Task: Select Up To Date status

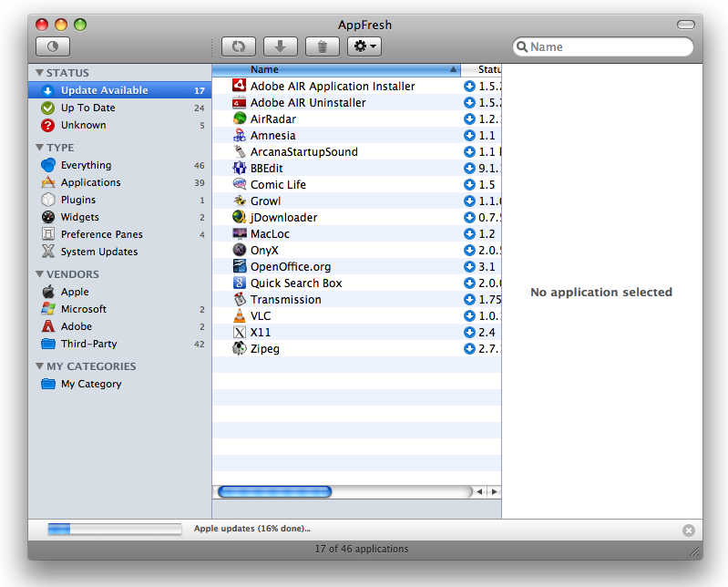Action: pos(119,108)
